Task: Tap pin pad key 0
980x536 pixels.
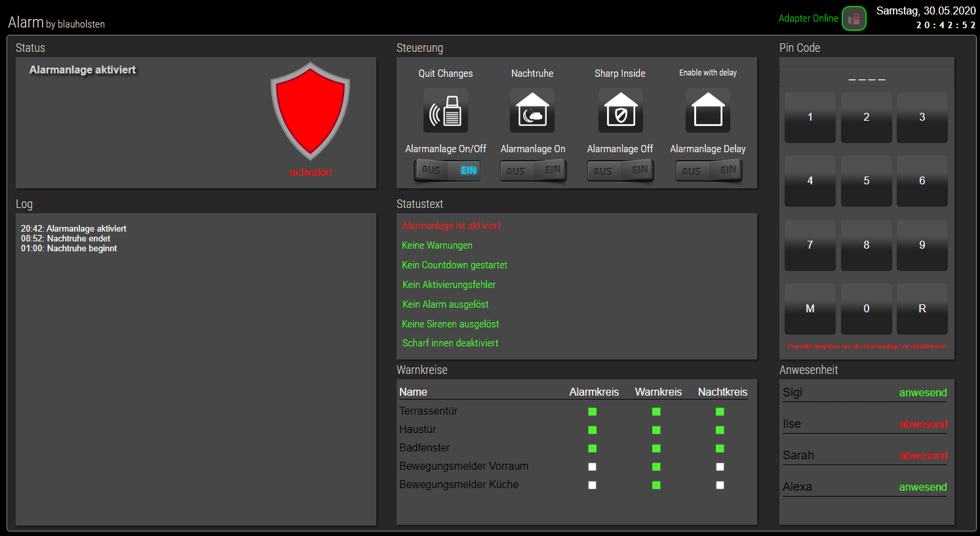Action: (x=867, y=309)
